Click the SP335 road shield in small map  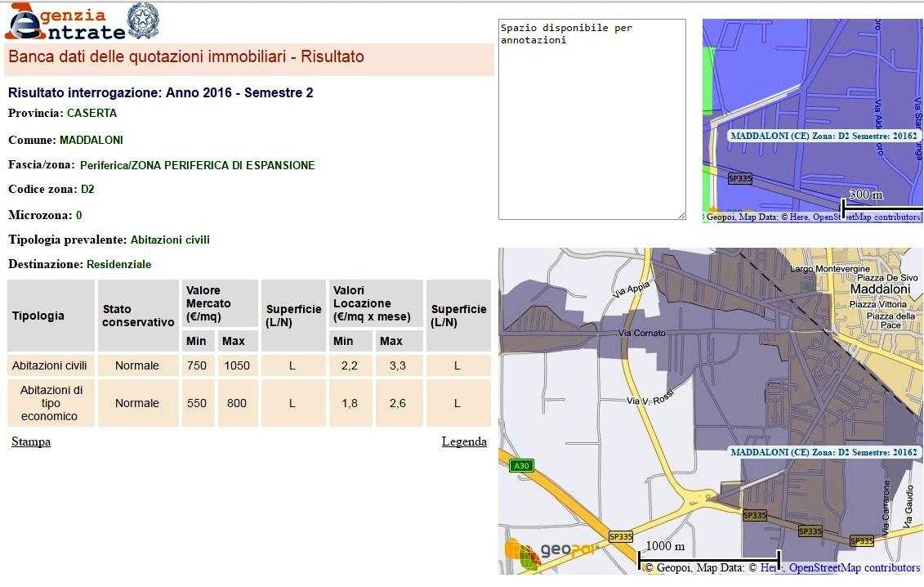(739, 178)
